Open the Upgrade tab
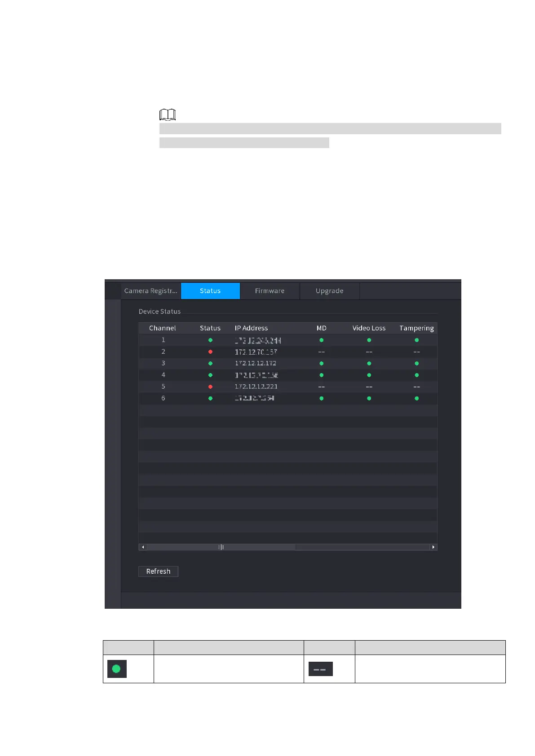Image resolution: width=535 pixels, height=756 pixels. 329,291
